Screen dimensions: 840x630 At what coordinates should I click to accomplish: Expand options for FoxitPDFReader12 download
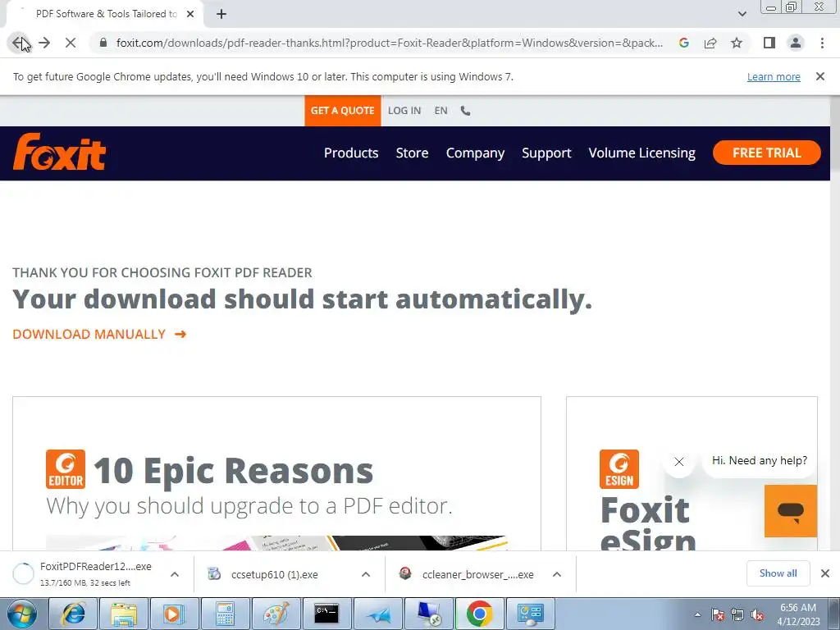pyautogui.click(x=175, y=574)
